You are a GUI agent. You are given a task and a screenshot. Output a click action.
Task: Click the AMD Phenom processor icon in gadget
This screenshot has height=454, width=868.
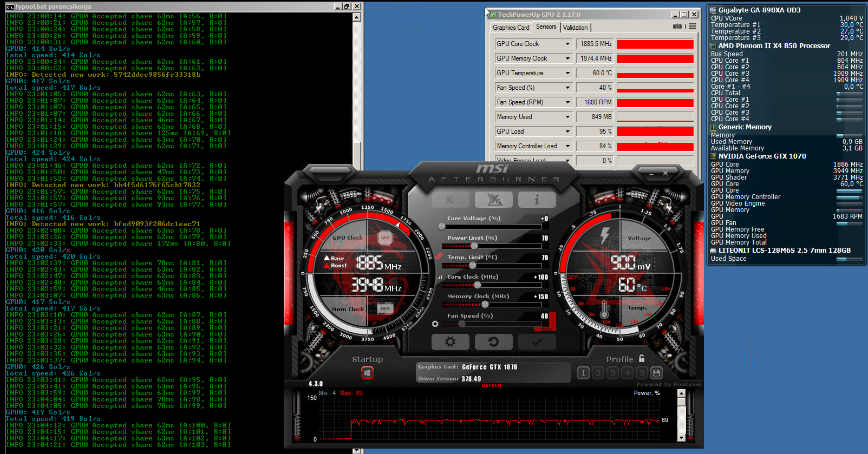[x=713, y=47]
